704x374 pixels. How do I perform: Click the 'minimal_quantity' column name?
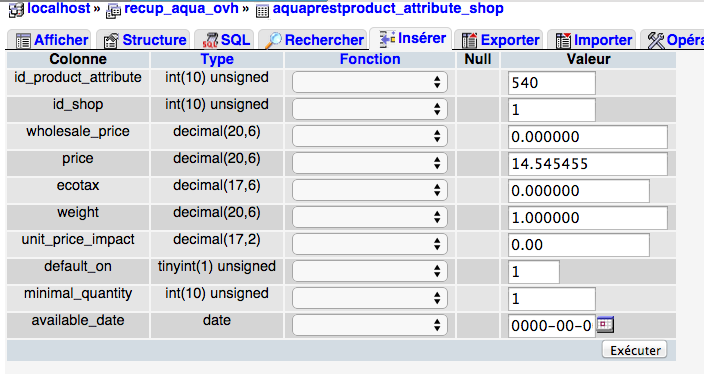[x=78, y=294]
